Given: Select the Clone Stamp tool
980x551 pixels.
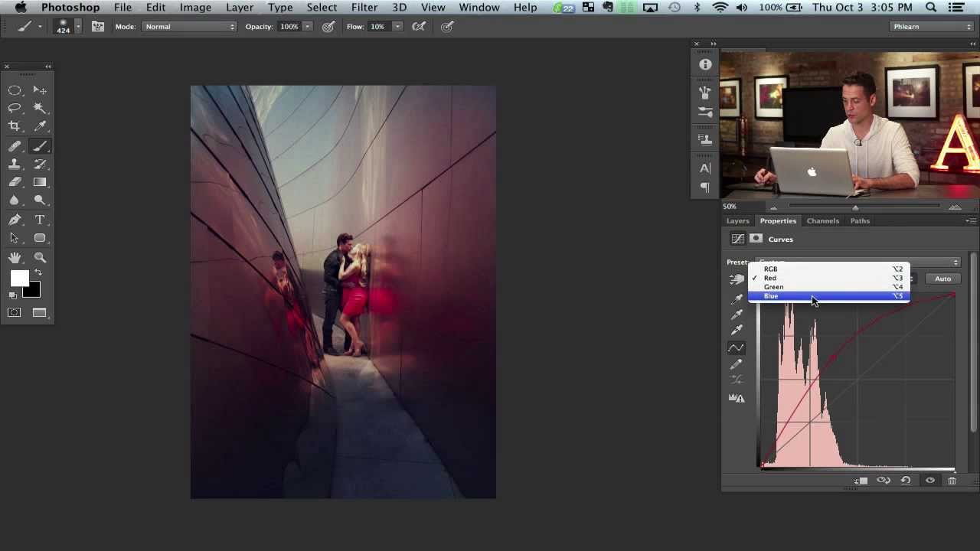Looking at the screenshot, I should (x=15, y=164).
